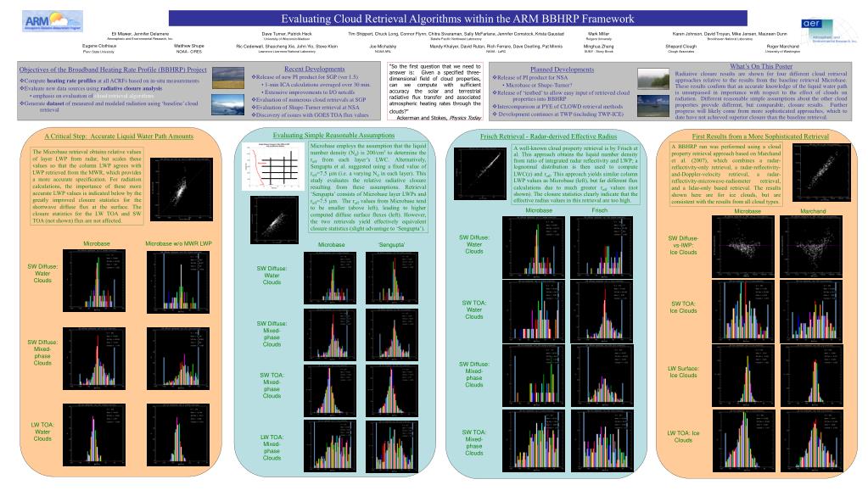This screenshot has height=496, width=868.
Task: Open the scatter plot in the Liquid Water Path panel
Action: (182, 190)
